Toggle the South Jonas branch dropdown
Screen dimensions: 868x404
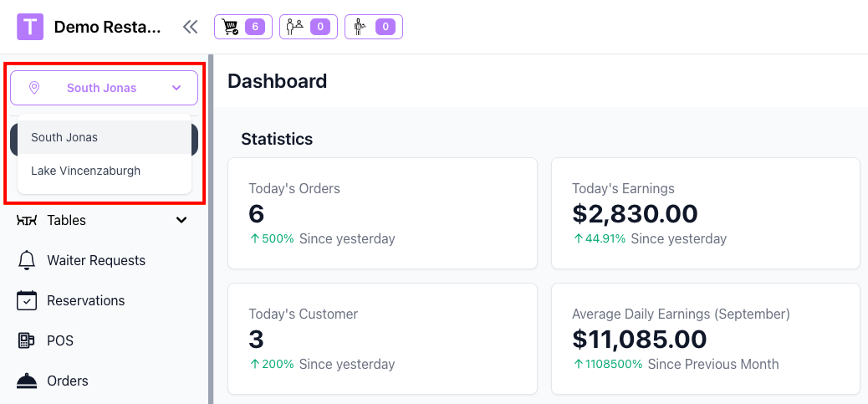click(104, 88)
